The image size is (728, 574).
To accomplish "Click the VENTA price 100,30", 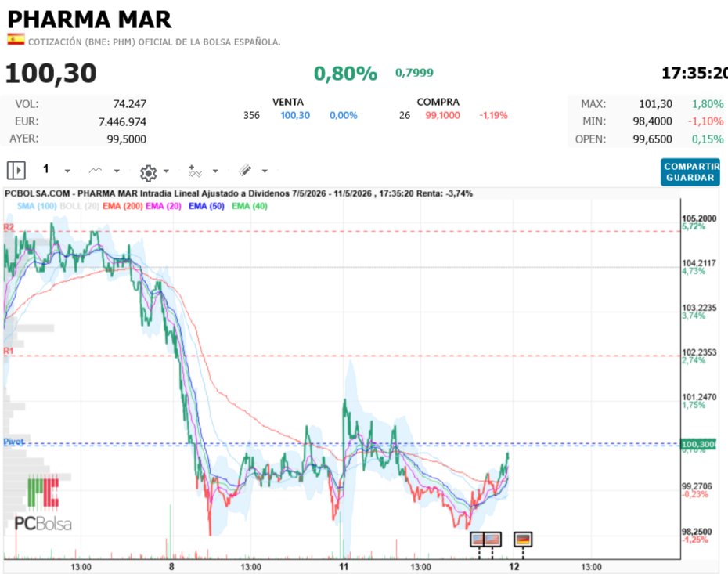I will [x=295, y=115].
